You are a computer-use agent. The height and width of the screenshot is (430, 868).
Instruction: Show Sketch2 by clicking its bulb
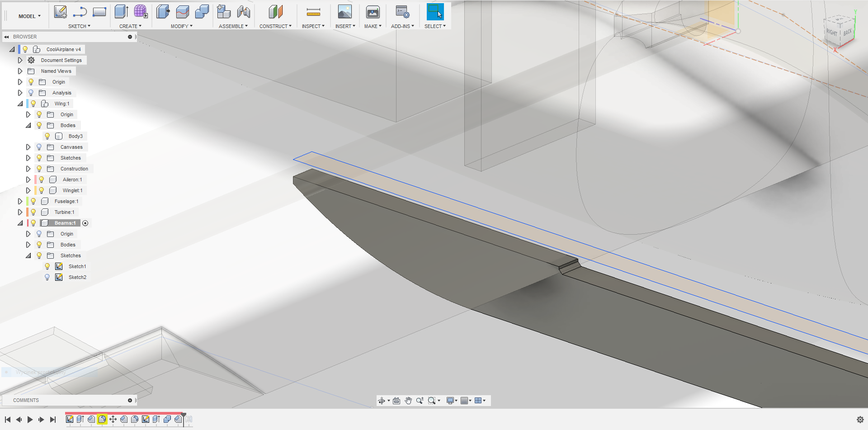(x=47, y=277)
